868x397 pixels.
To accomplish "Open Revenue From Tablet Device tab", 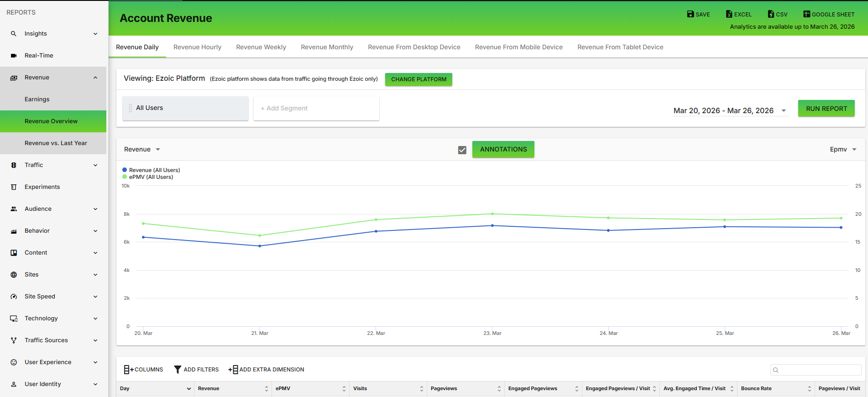I will [x=620, y=47].
